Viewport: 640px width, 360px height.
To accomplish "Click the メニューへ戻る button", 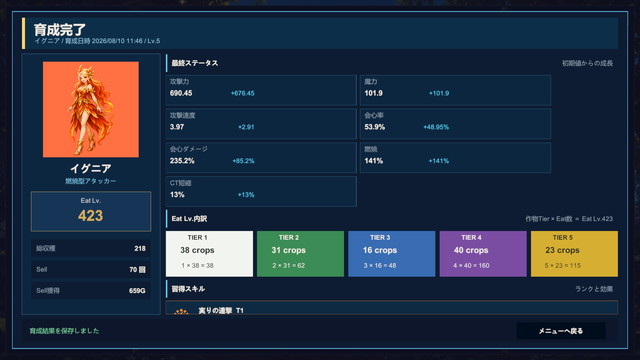I will [x=561, y=331].
